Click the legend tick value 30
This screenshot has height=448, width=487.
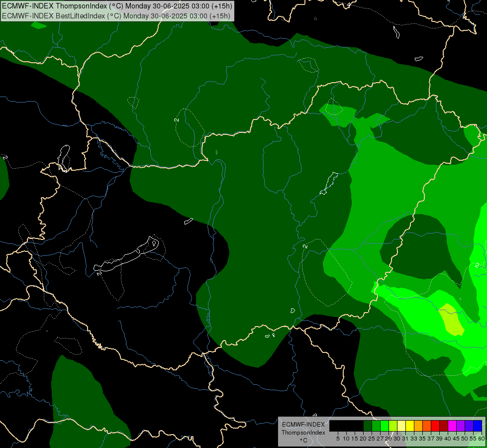coord(397,439)
